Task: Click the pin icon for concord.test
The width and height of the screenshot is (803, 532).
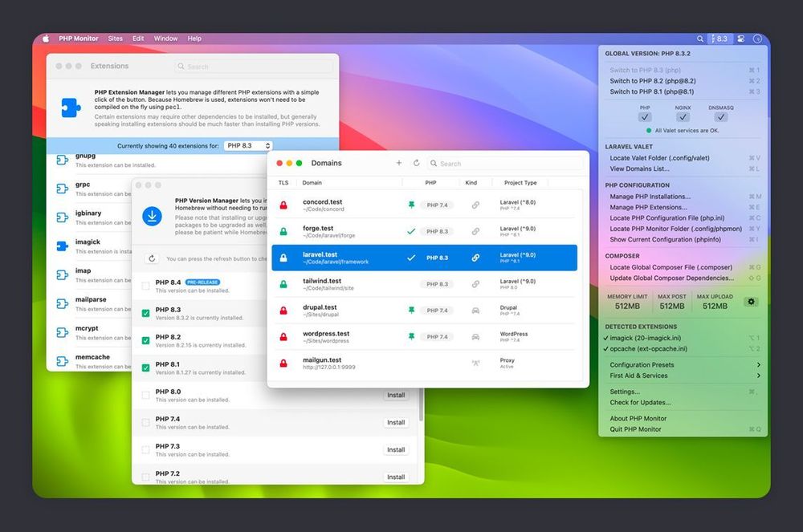Action: point(411,205)
